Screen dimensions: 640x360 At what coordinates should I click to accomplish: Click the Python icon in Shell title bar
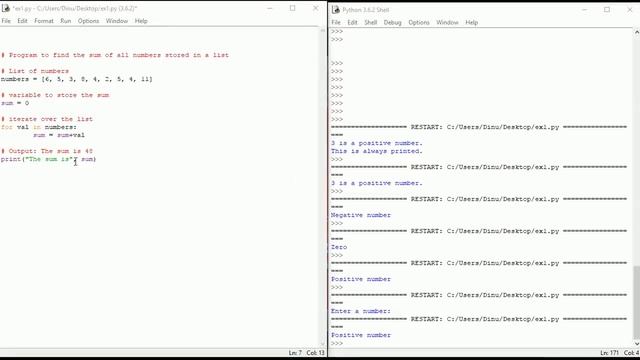point(336,9)
